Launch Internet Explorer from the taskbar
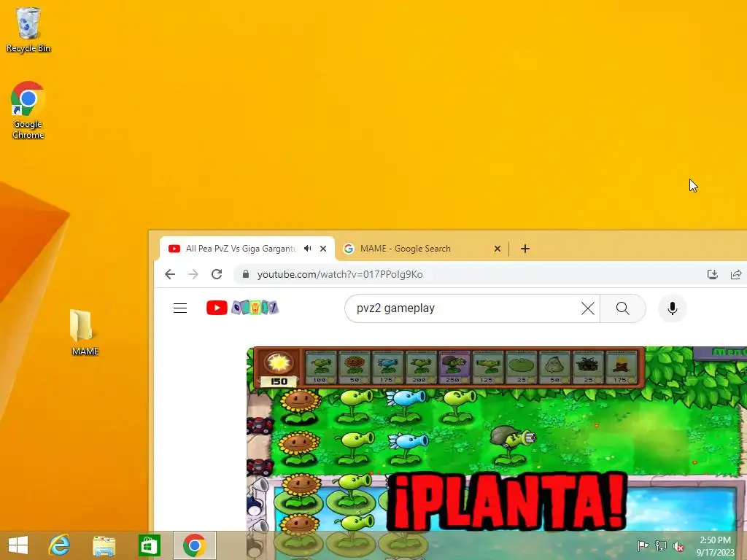747x560 pixels. click(60, 545)
